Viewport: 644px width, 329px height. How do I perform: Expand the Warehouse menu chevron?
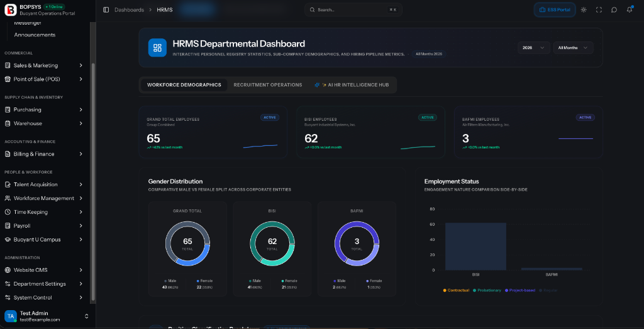[x=81, y=123]
